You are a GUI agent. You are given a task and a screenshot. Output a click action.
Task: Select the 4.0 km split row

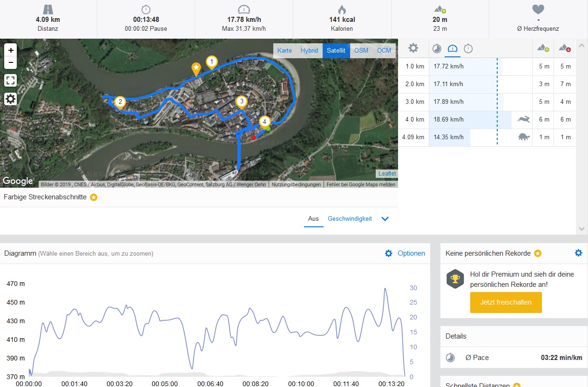point(487,120)
